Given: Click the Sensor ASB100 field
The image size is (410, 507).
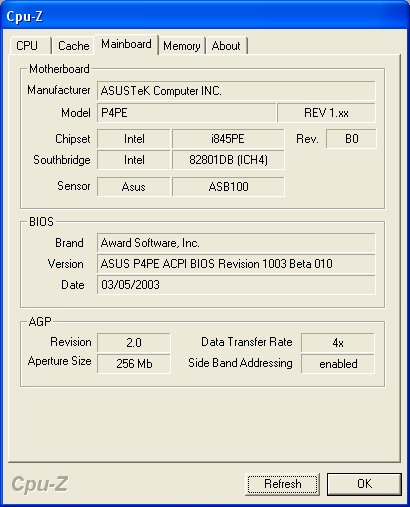Looking at the screenshot, I should click(228, 187).
